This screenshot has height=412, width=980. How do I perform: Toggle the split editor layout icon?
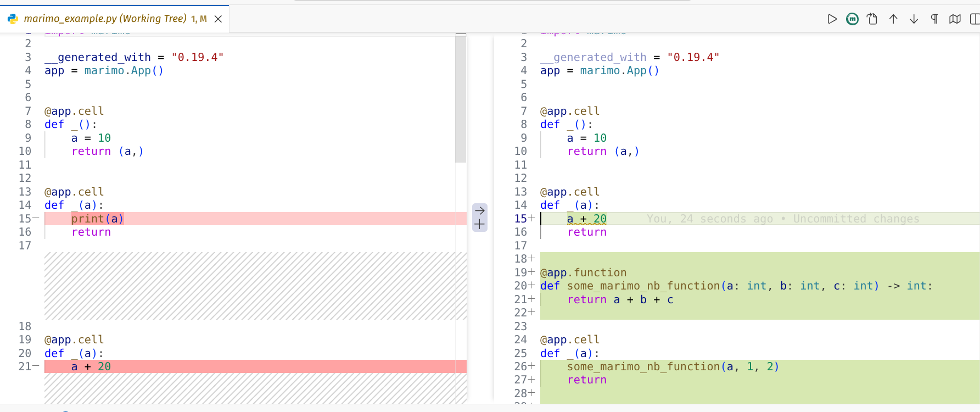point(975,19)
